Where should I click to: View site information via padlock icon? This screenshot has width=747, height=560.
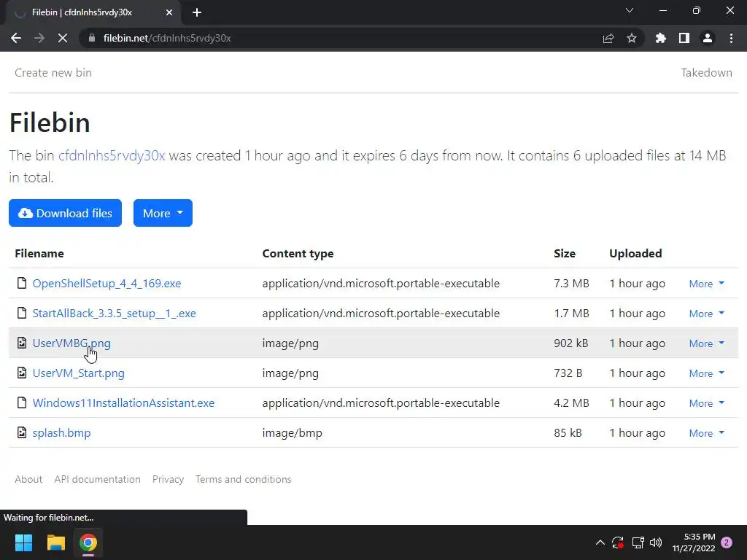92,38
